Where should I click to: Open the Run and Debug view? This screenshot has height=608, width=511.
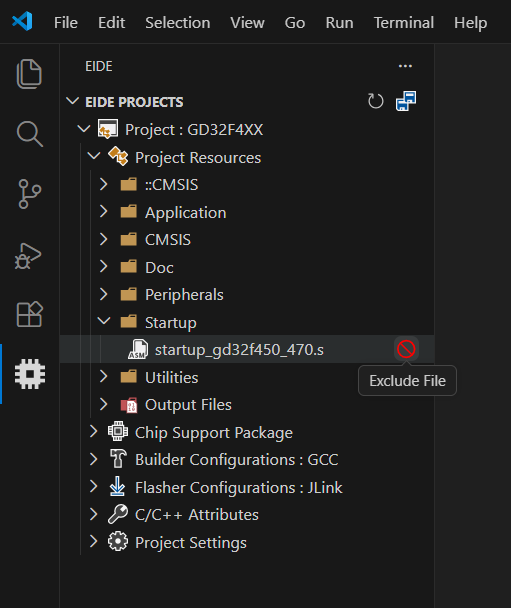[x=28, y=256]
